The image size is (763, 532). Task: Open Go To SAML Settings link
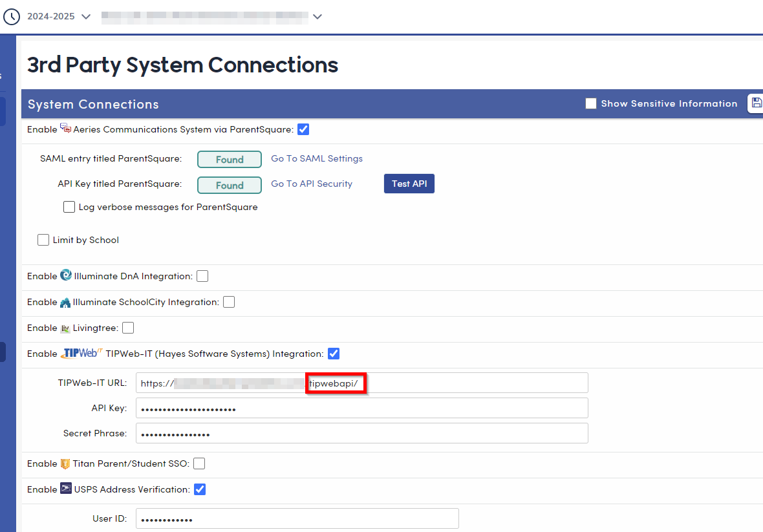point(317,158)
